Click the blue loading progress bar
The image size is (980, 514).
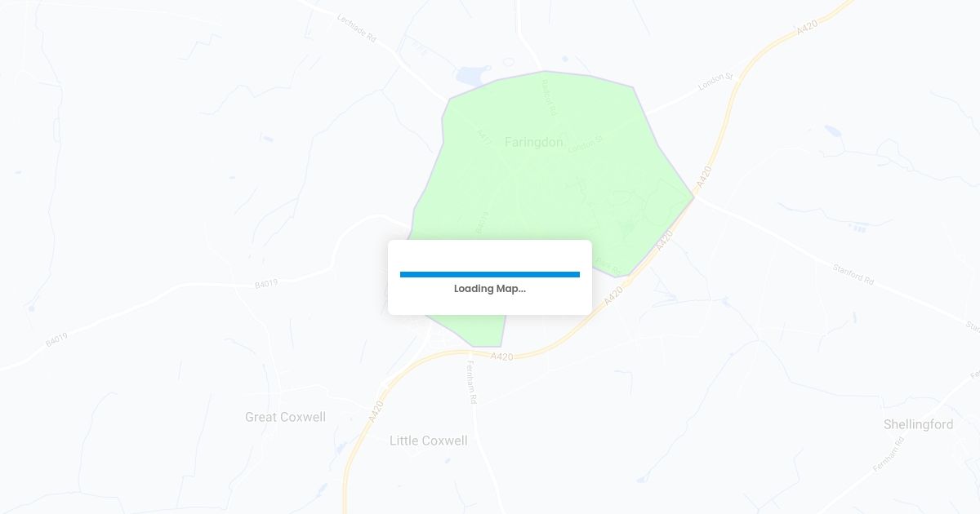[490, 275]
